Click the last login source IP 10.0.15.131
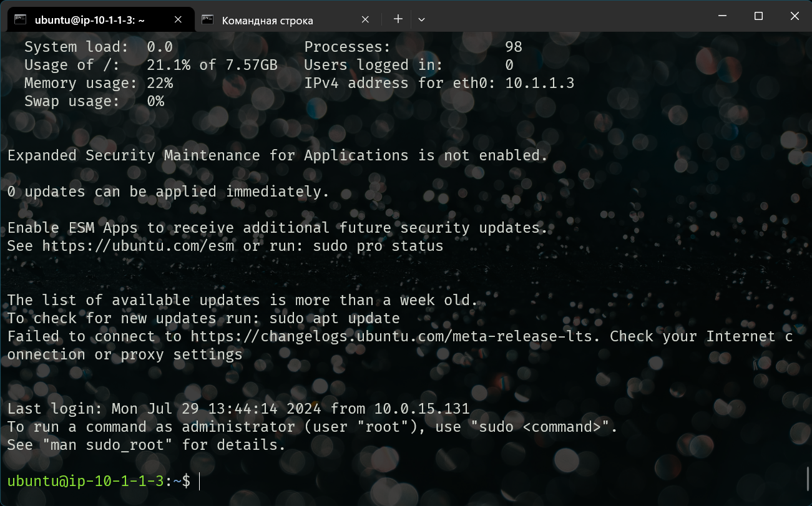This screenshot has height=506, width=812. pyautogui.click(x=421, y=409)
